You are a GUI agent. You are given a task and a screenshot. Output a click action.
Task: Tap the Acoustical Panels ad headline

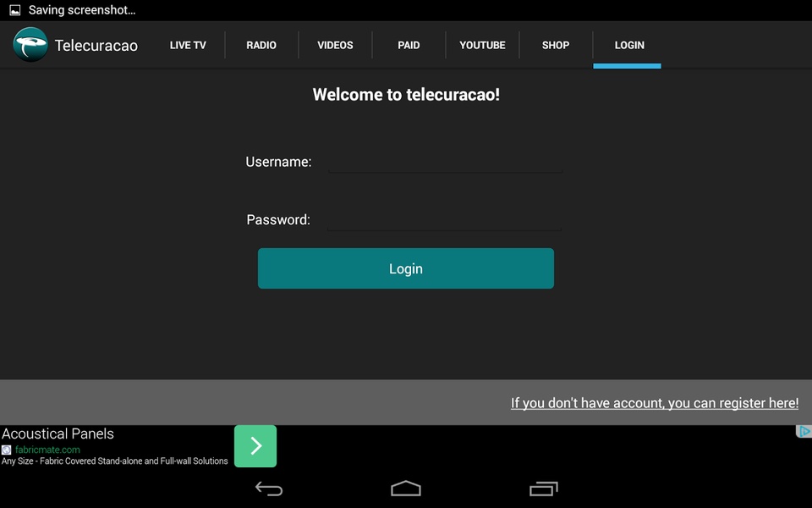coord(58,433)
